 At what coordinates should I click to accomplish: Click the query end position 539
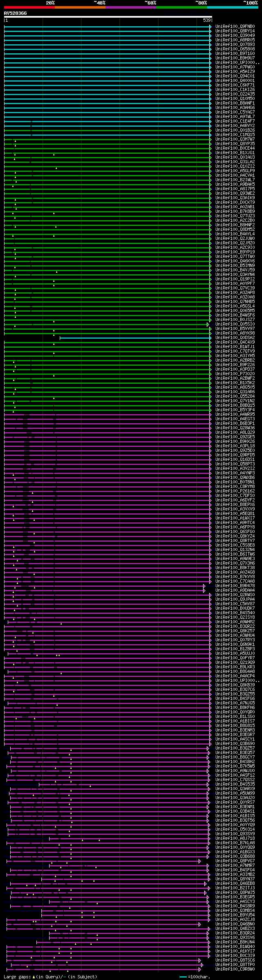pos(207,20)
